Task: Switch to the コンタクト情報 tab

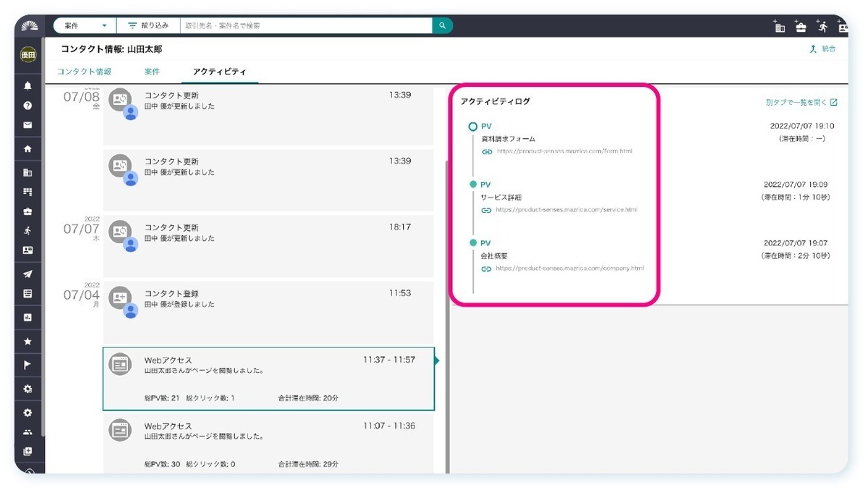Action: coord(85,72)
